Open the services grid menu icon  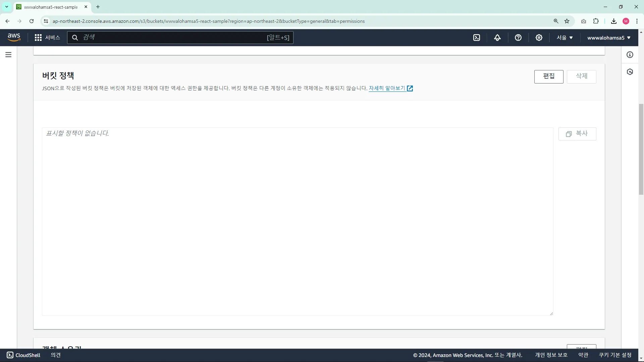pos(38,38)
